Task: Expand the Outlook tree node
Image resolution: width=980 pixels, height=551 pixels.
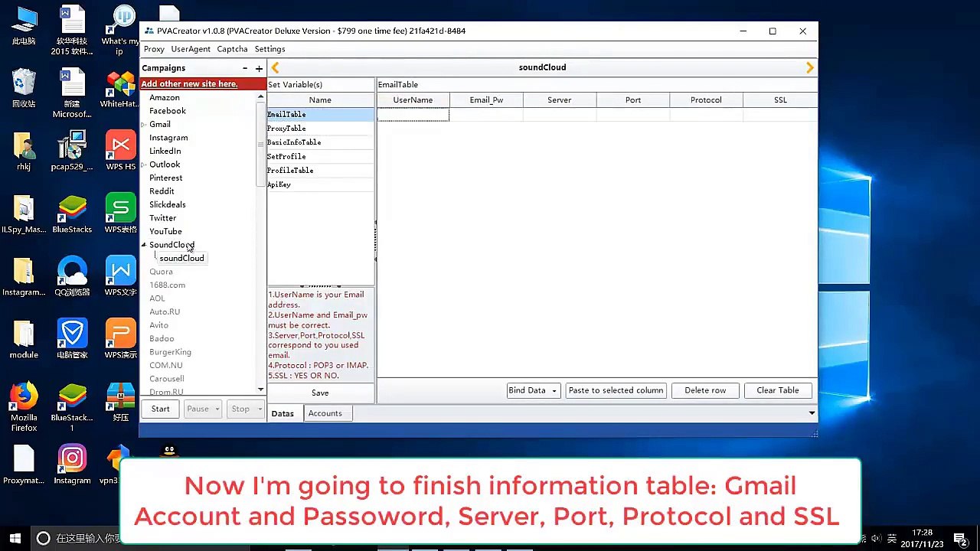Action: [144, 165]
